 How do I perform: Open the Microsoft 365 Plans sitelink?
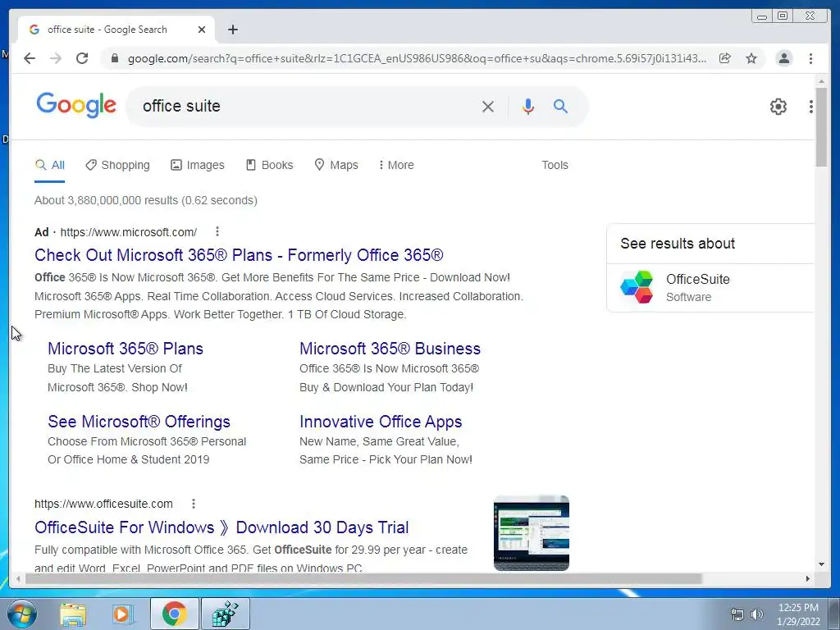pyautogui.click(x=126, y=349)
